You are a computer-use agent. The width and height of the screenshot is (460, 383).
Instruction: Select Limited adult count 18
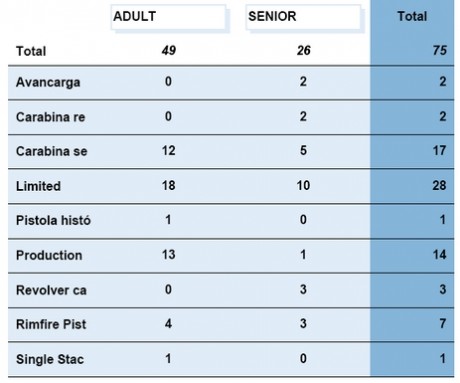pos(169,185)
